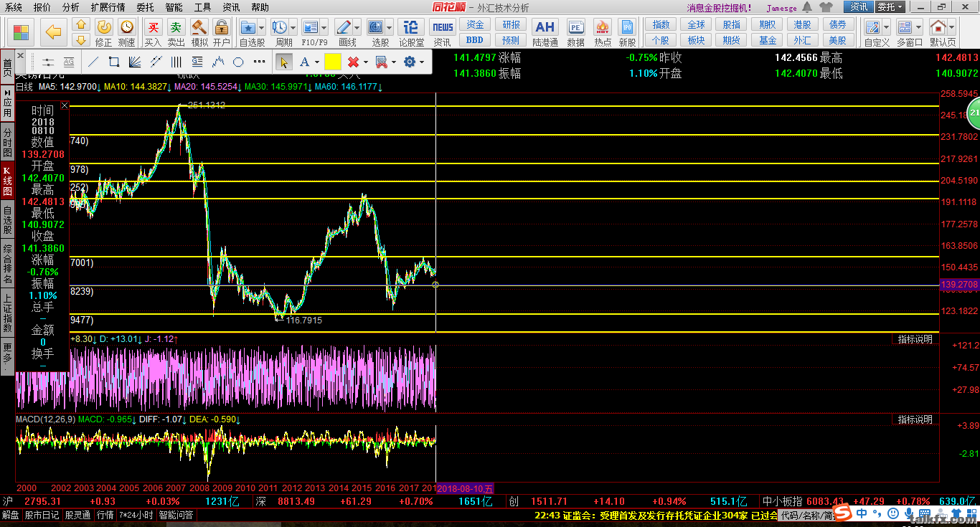
Task: Select the wave line drawing tool
Action: point(218,62)
